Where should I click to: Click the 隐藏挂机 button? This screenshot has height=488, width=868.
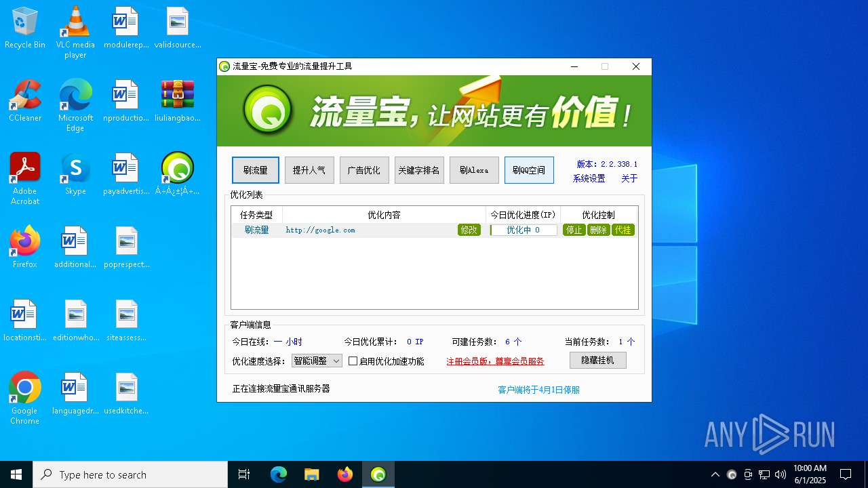pos(597,360)
